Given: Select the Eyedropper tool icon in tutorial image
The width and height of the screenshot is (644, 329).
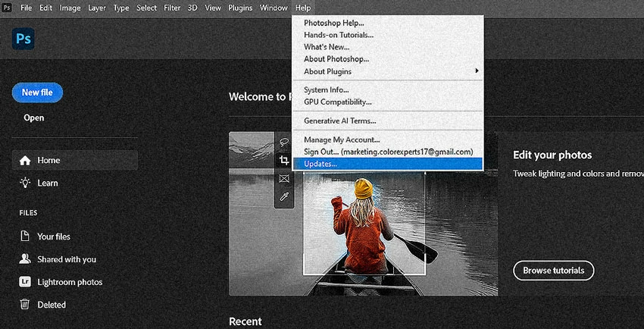Looking at the screenshot, I should pos(284,197).
